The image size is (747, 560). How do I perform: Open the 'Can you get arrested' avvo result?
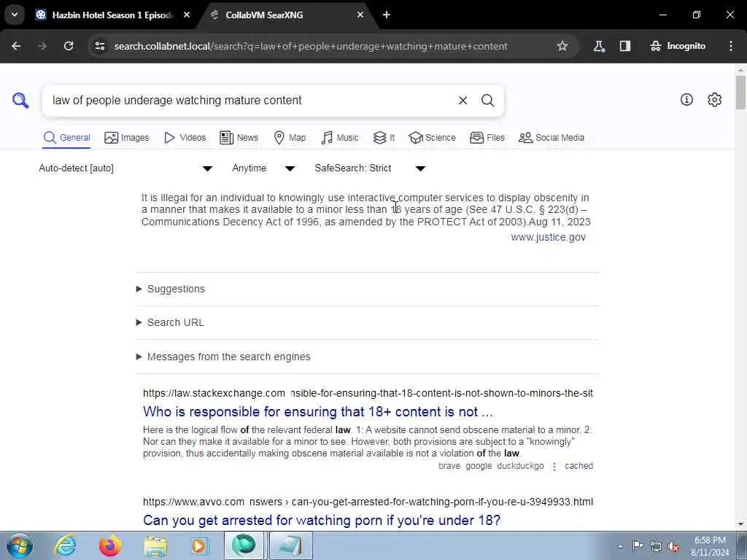pos(322,521)
